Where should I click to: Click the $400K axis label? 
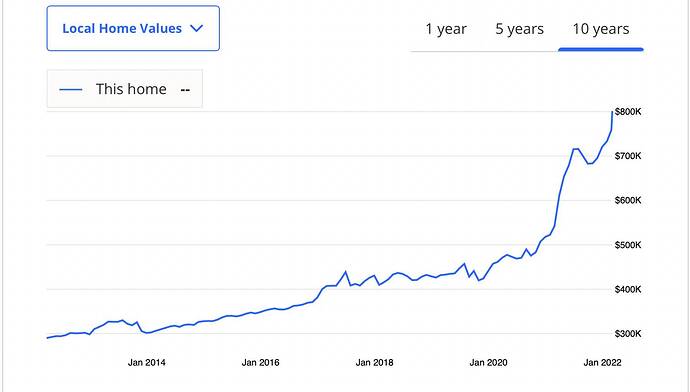(628, 289)
